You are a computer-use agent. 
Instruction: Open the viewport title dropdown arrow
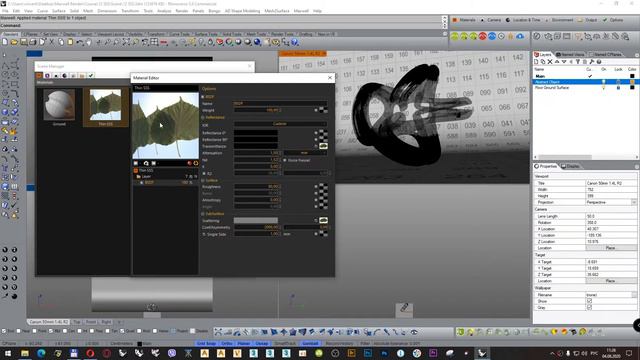pos(324,53)
